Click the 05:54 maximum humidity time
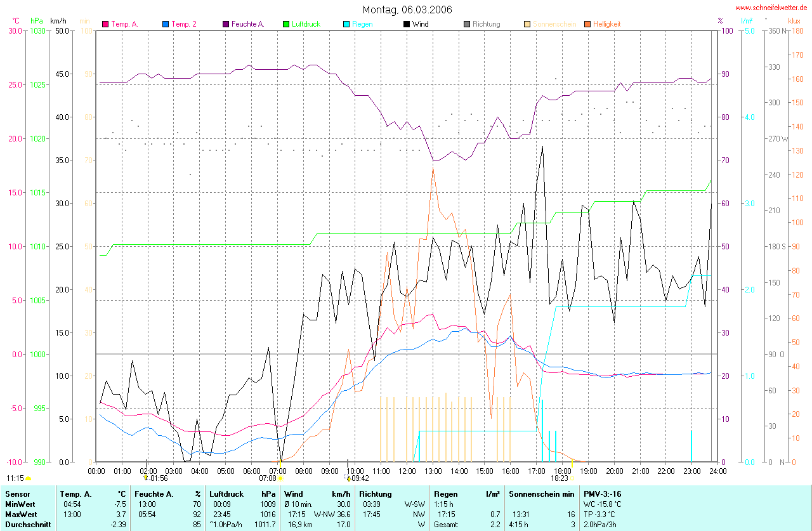The width and height of the screenshot is (812, 531). [147, 515]
